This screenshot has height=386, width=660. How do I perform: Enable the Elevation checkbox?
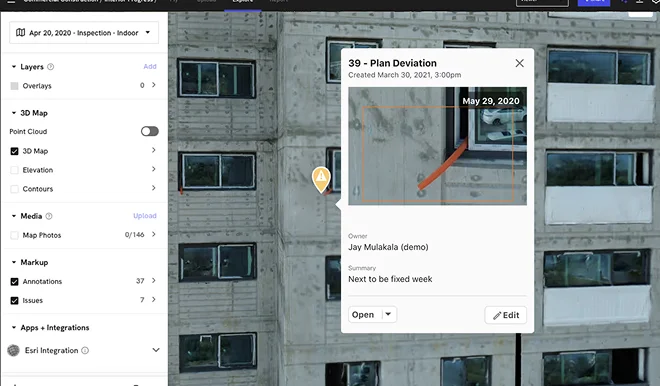coord(14,170)
